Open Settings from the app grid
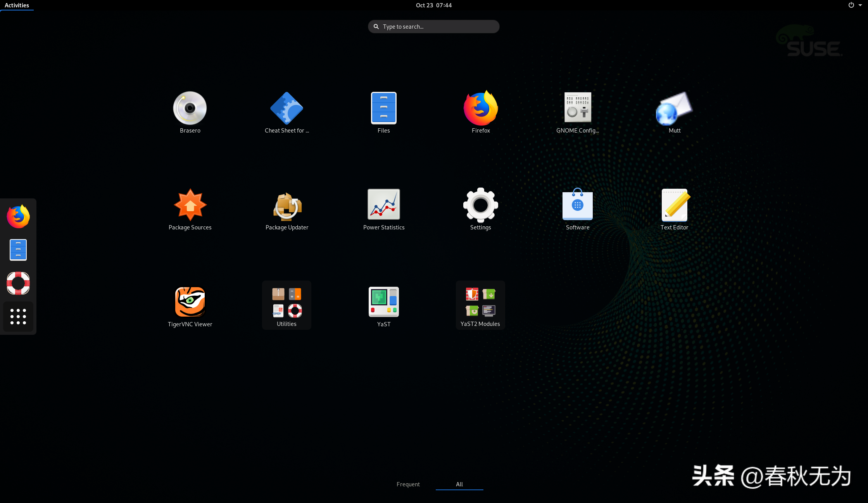 (481, 205)
